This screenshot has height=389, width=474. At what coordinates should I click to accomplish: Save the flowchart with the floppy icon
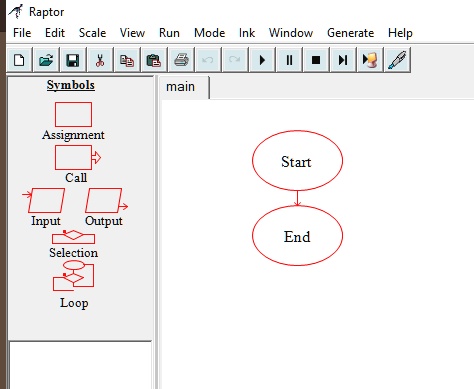point(73,60)
